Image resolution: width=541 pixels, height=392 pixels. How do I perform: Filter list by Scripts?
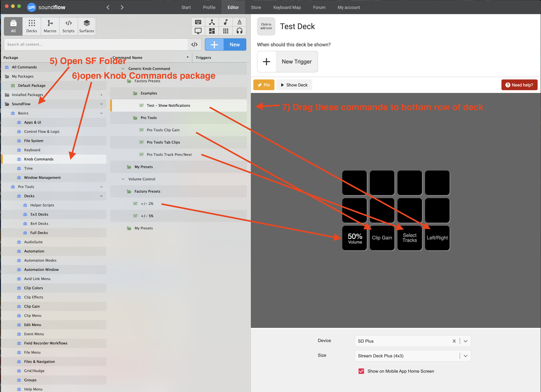click(68, 26)
